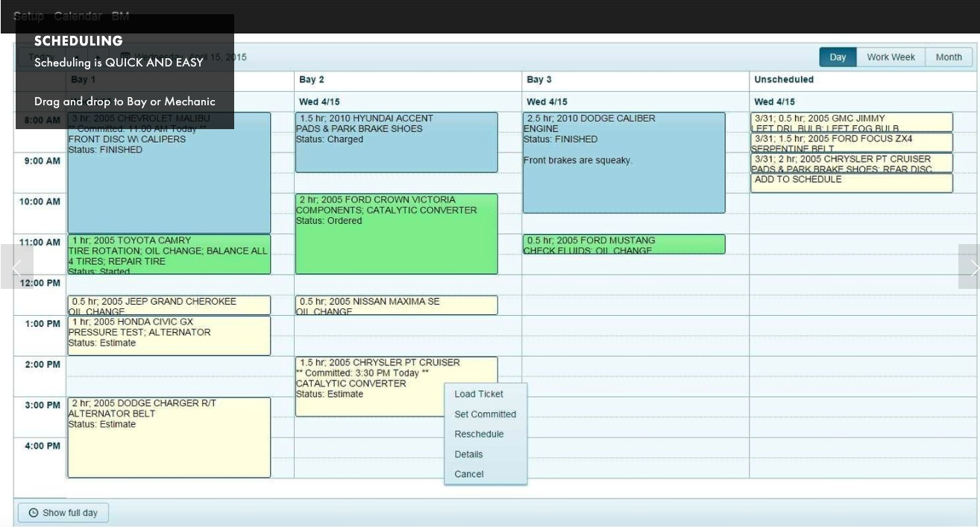
Task: Choose Load Ticket from context menu
Action: point(479,394)
